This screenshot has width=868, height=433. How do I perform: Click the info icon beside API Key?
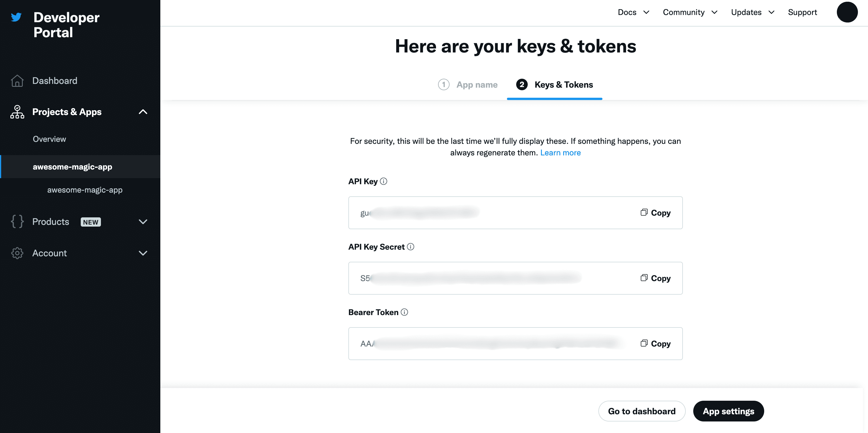[x=384, y=181]
